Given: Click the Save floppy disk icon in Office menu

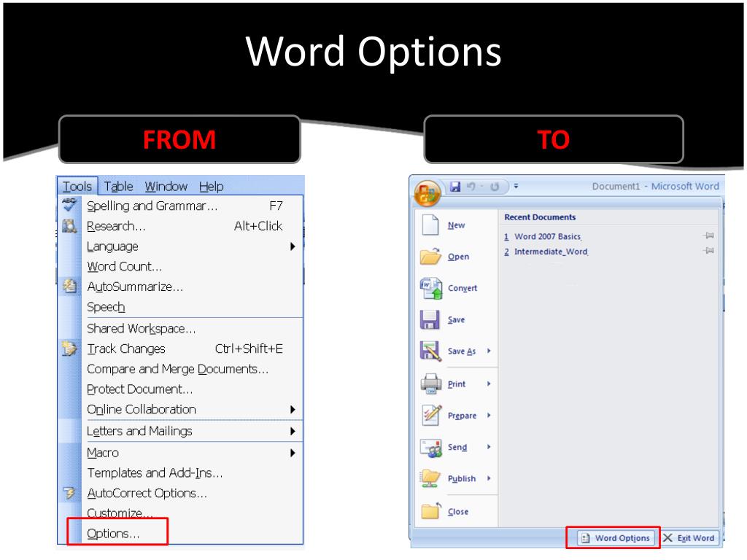Looking at the screenshot, I should 430,319.
